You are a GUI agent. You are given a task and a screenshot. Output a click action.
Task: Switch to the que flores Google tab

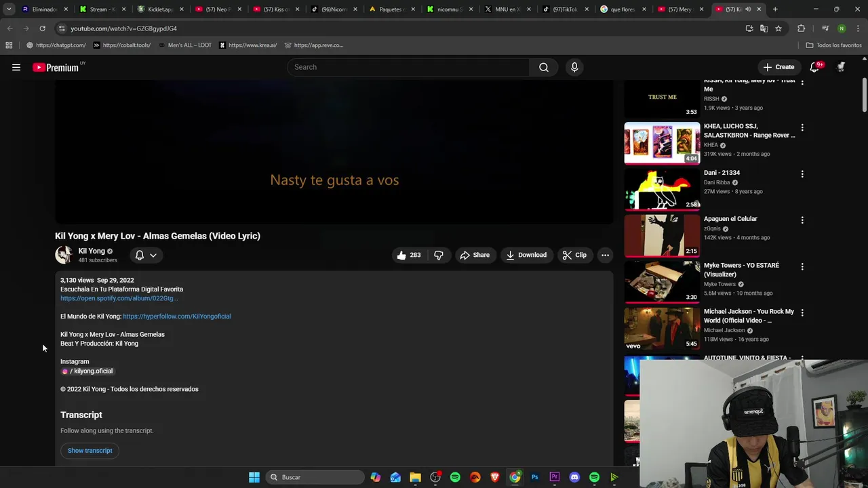point(623,9)
